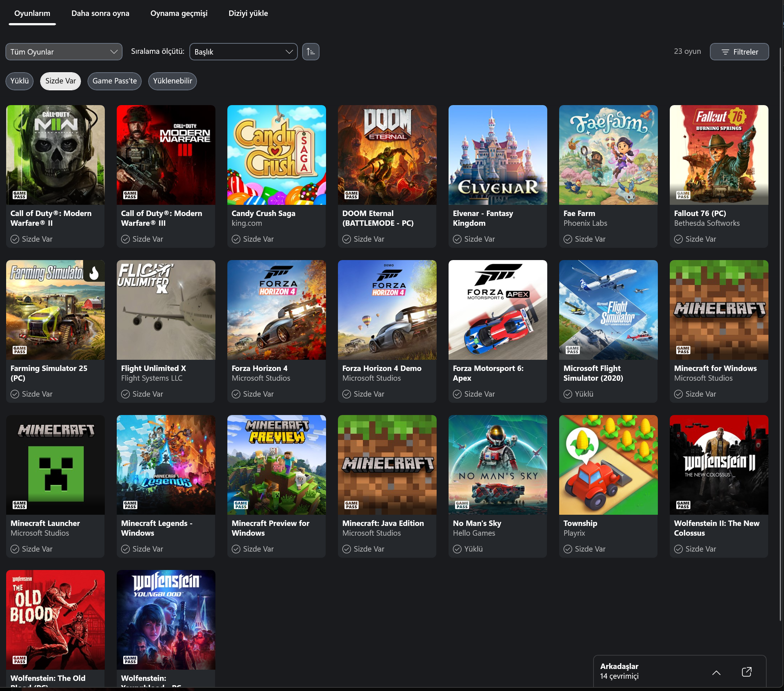Open the Başlık sort criteria dropdown
784x691 pixels.
[x=244, y=52]
